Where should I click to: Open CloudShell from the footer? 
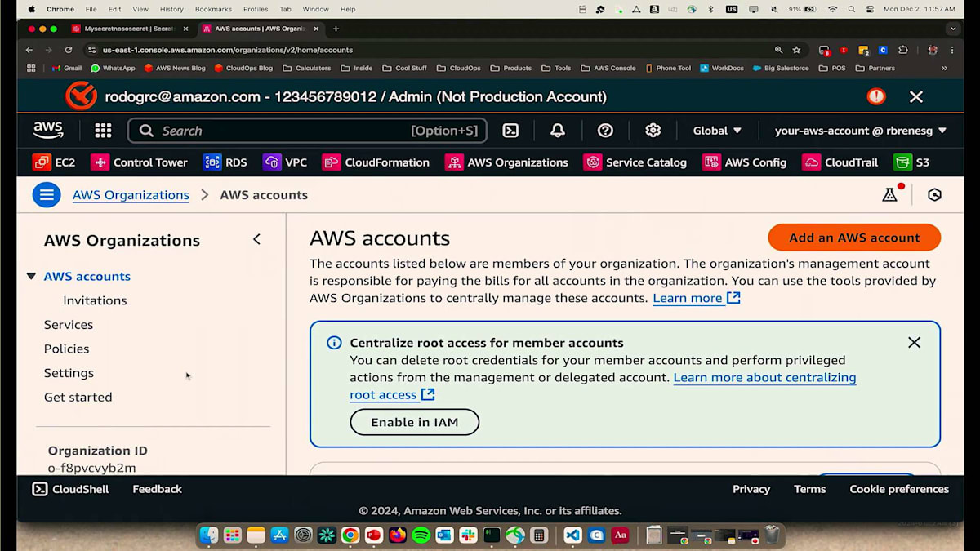[70, 489]
